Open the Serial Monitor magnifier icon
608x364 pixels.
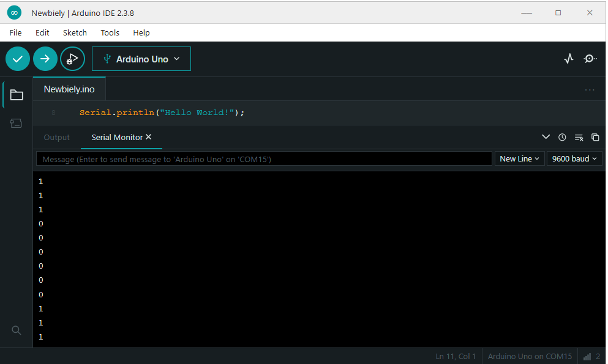[x=590, y=59]
